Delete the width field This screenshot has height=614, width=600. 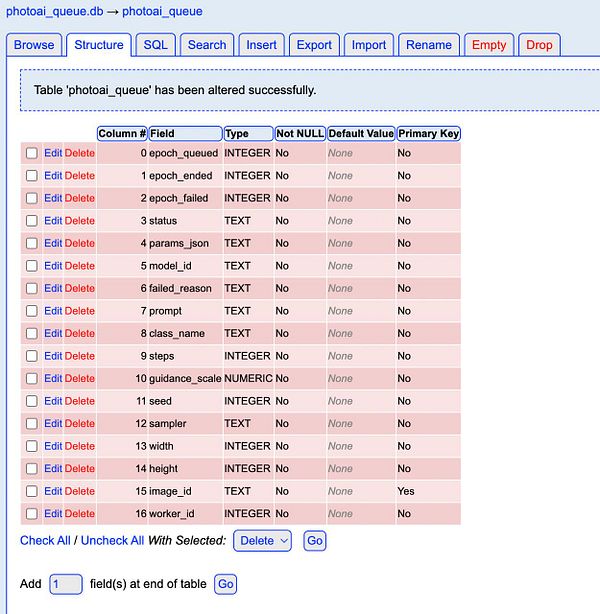coord(80,446)
